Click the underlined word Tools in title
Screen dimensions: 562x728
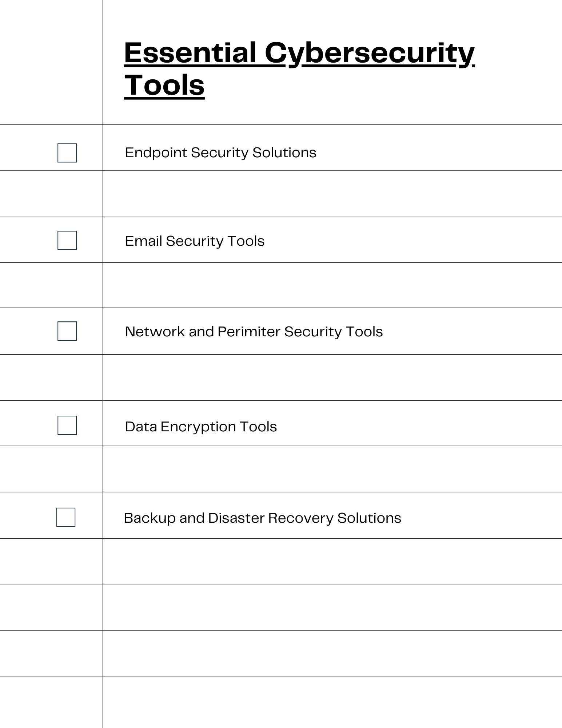click(x=164, y=86)
